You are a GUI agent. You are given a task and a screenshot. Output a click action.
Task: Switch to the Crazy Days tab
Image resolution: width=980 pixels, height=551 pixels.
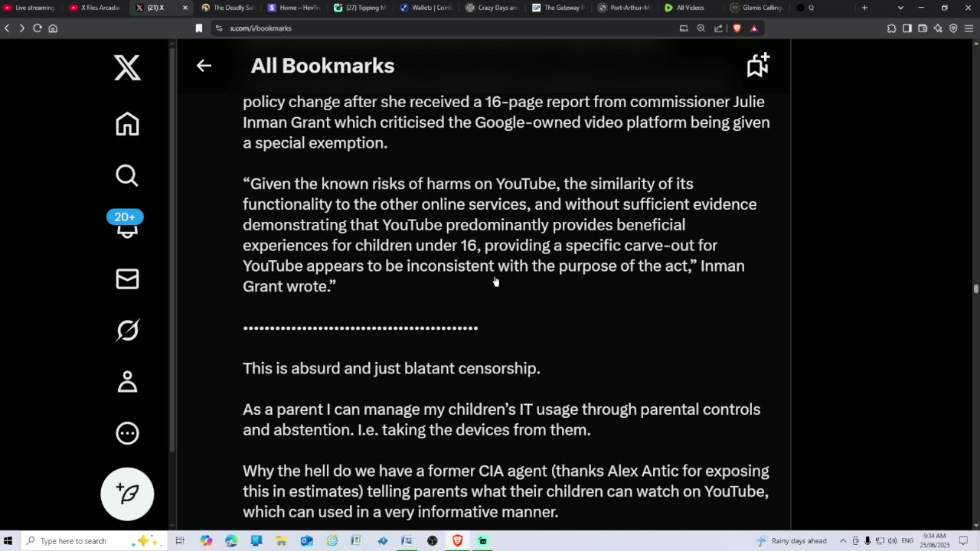(x=492, y=8)
